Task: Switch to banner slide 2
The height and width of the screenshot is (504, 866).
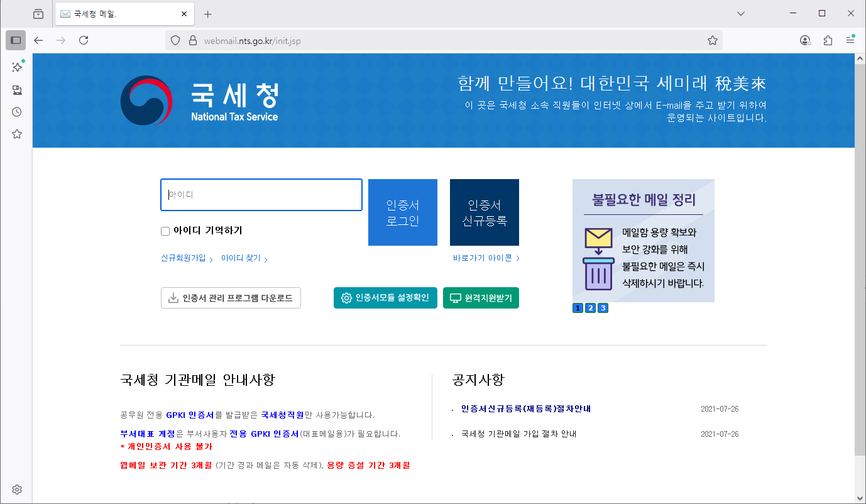Action: [590, 308]
